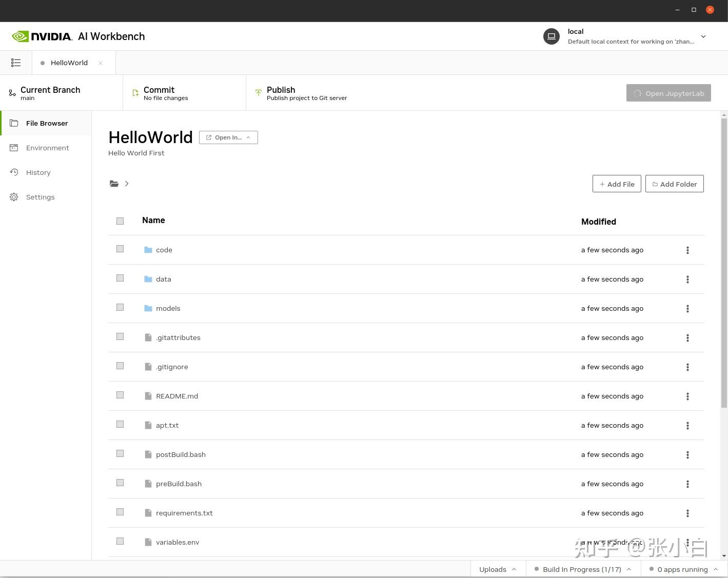The width and height of the screenshot is (728, 578).
Task: Click the project list icon beside HelloWorld tab
Action: click(16, 62)
